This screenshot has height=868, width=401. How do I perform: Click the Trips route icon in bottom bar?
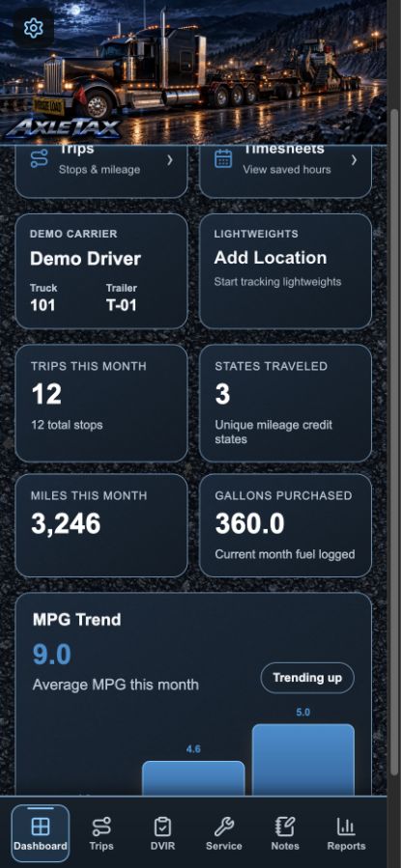pos(101,826)
